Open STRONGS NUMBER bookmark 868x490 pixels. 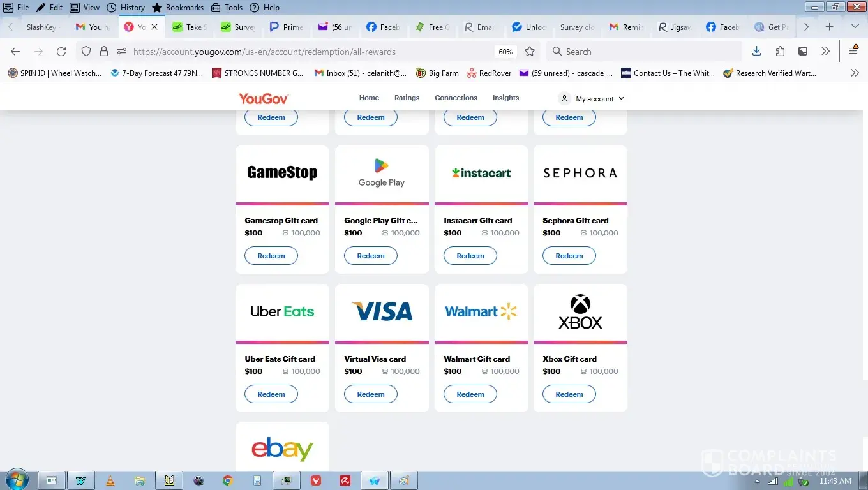tap(258, 73)
